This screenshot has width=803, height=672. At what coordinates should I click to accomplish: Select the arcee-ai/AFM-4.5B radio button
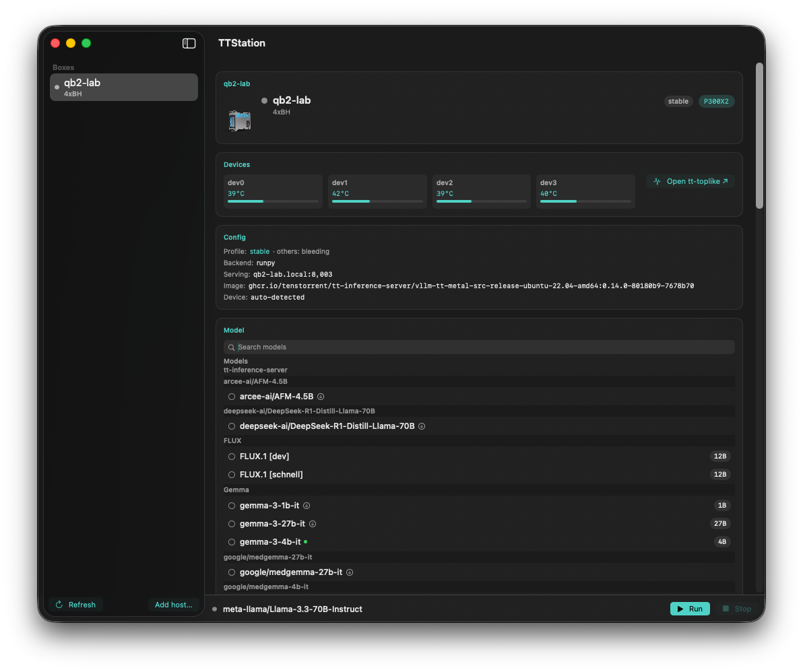232,397
